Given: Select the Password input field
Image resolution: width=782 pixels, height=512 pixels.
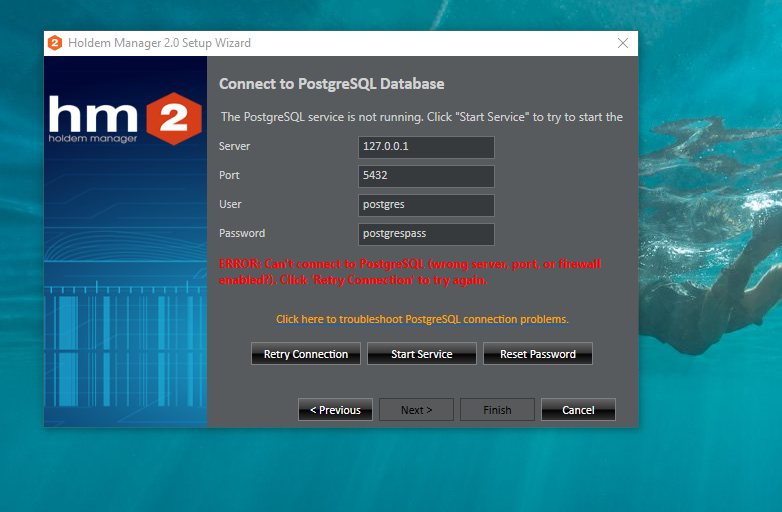Looking at the screenshot, I should pyautogui.click(x=426, y=234).
